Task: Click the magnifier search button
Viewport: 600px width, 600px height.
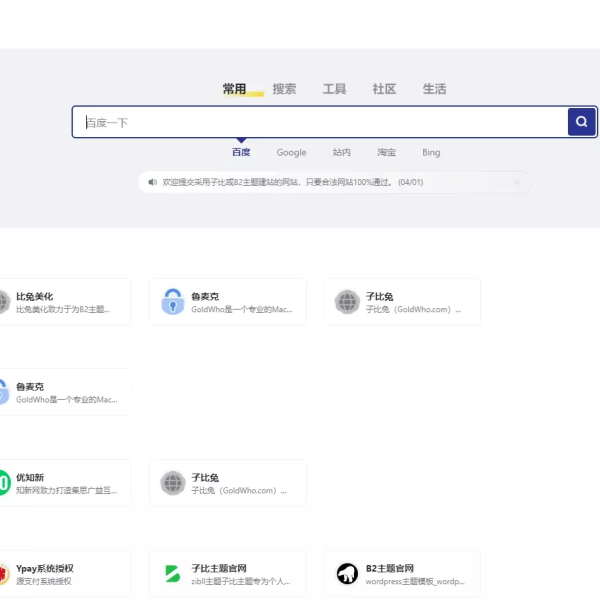Action: [581, 122]
